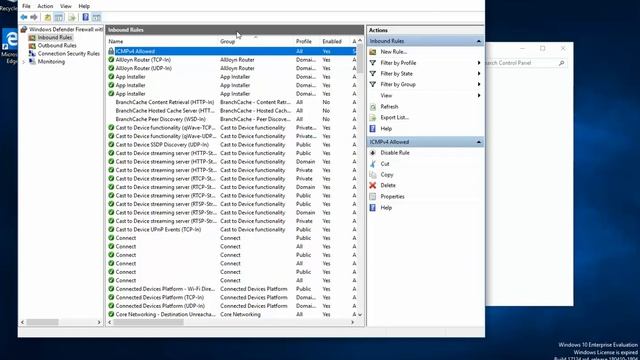Click the Windows Defender Firewall root node icon

click(x=24, y=29)
